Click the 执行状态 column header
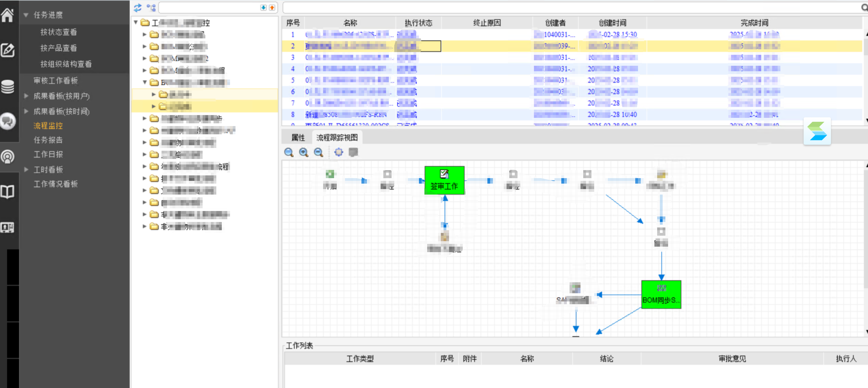 pos(418,23)
